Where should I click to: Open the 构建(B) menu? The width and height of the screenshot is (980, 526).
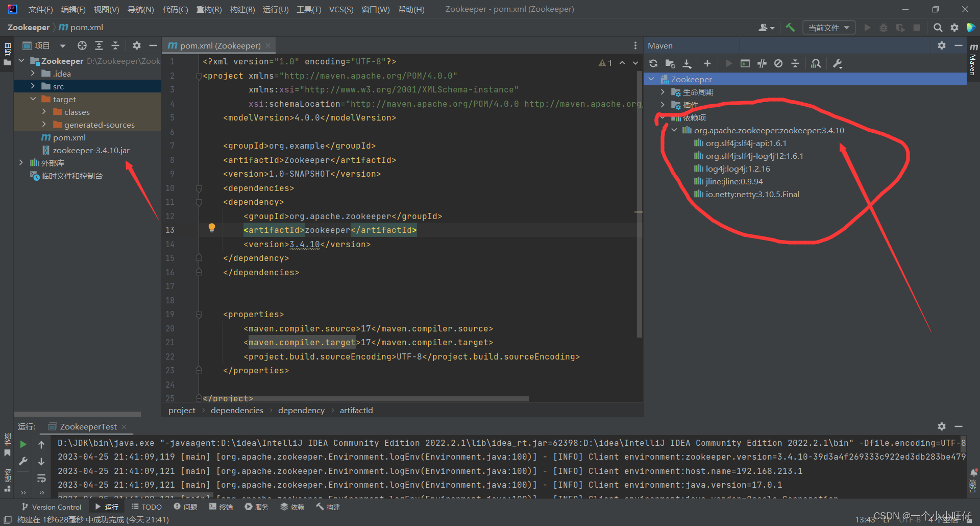click(242, 9)
